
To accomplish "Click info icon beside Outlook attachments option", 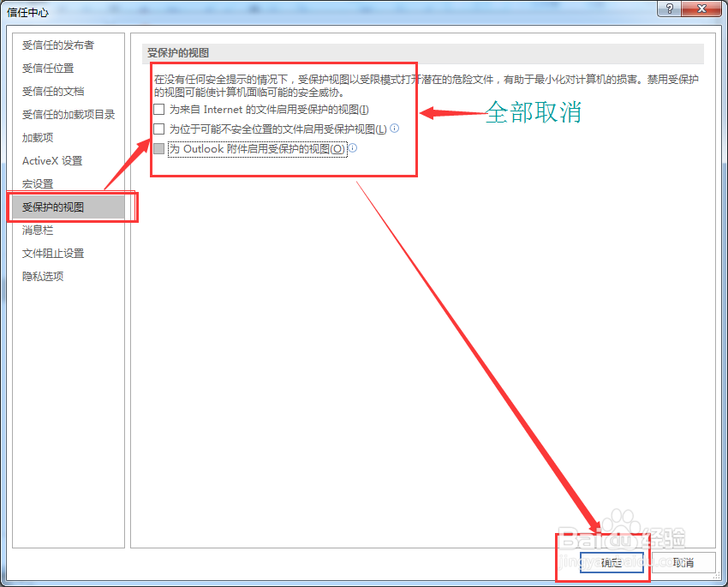I will 352,147.
